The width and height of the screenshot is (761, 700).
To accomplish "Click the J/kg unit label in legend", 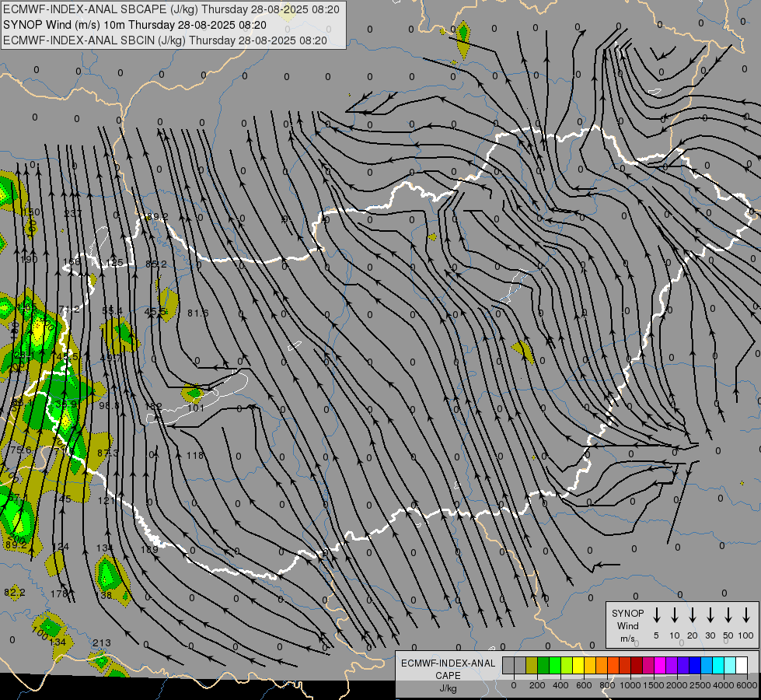I will coord(448,688).
